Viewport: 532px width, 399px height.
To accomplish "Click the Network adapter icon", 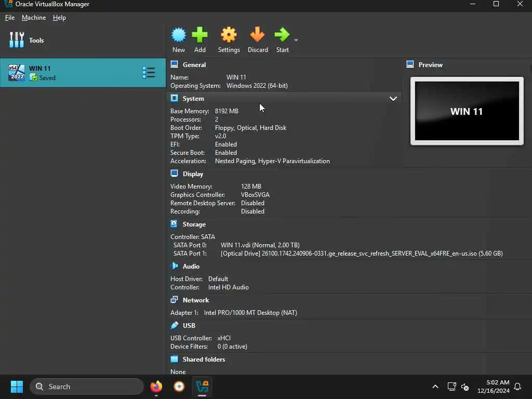I will (x=175, y=300).
